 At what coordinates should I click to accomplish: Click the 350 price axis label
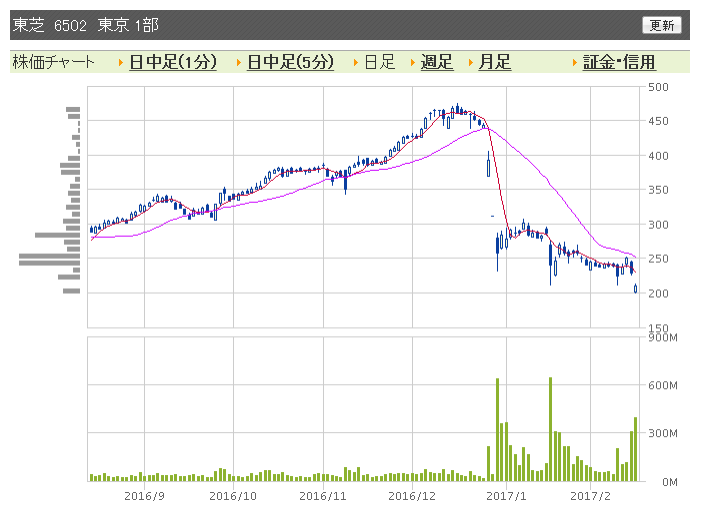(x=658, y=190)
